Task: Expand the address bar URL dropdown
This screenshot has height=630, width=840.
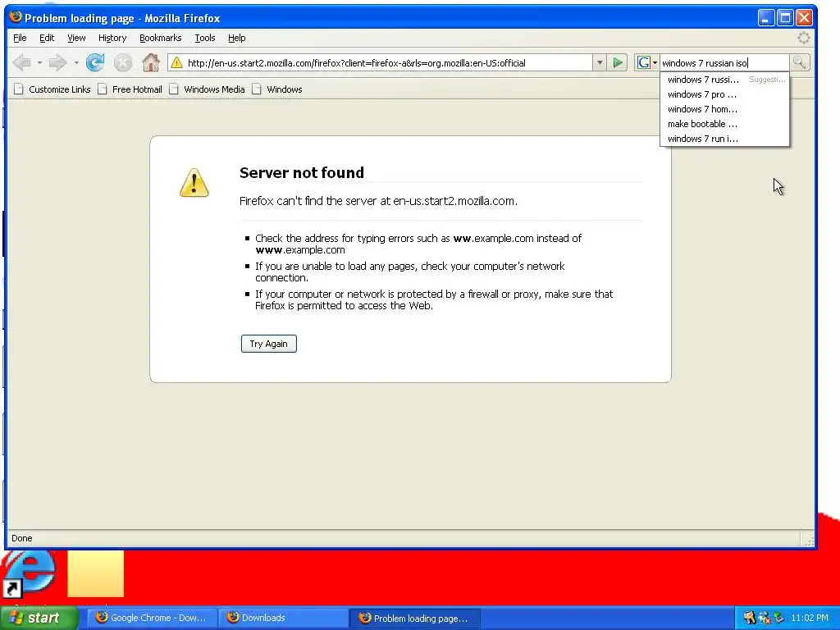Action: (x=600, y=62)
